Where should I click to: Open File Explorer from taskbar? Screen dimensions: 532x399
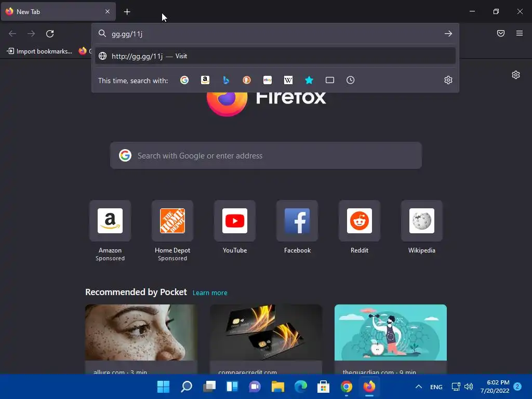point(278,387)
